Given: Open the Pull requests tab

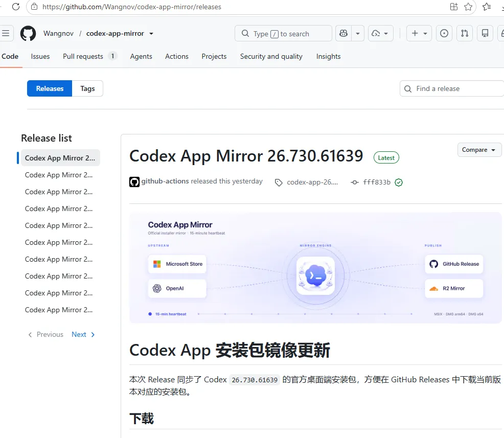Looking at the screenshot, I should (x=89, y=56).
